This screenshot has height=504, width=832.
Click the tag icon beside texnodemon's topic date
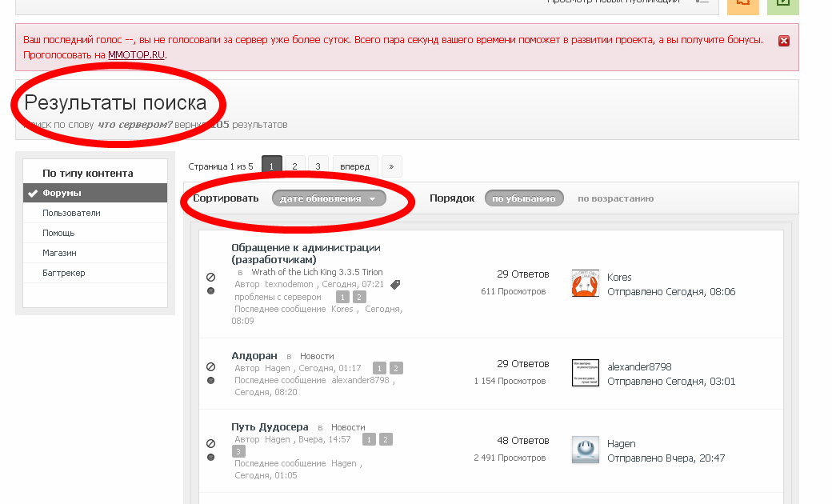(x=395, y=284)
